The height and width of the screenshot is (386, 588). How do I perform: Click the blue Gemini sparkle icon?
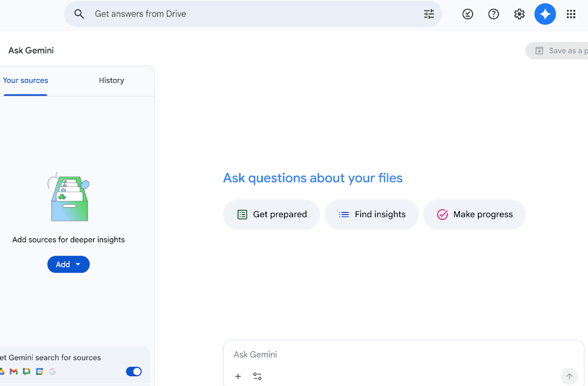coord(545,14)
